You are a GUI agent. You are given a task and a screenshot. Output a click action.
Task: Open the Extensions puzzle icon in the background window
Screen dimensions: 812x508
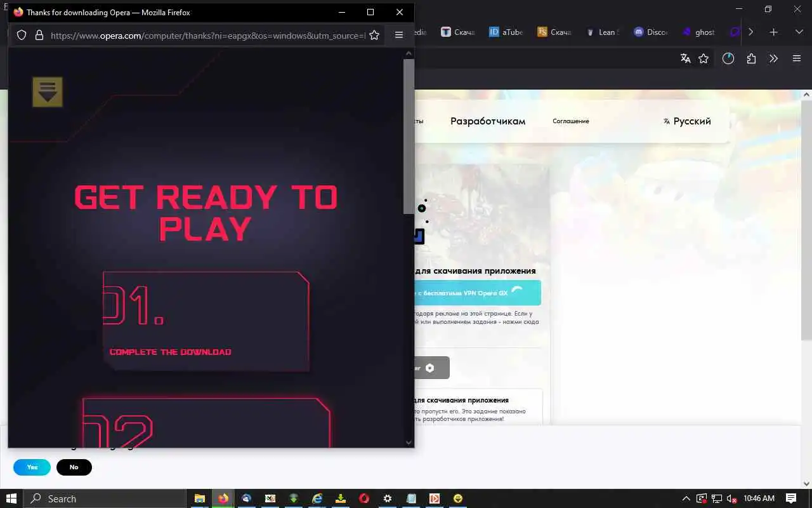(x=752, y=58)
